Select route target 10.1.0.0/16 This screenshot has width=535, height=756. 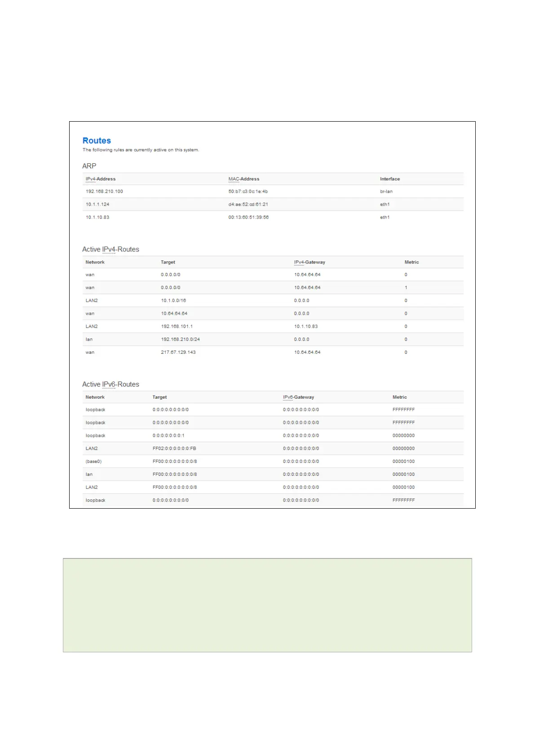click(x=173, y=300)
